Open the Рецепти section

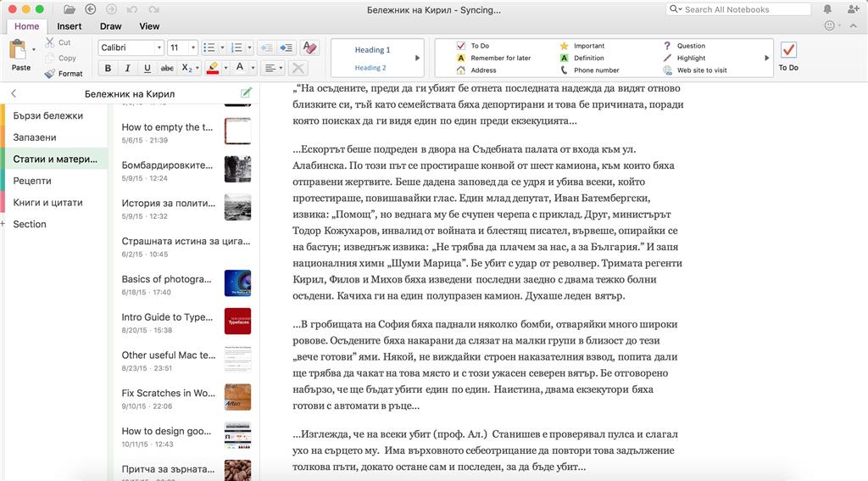54,181
